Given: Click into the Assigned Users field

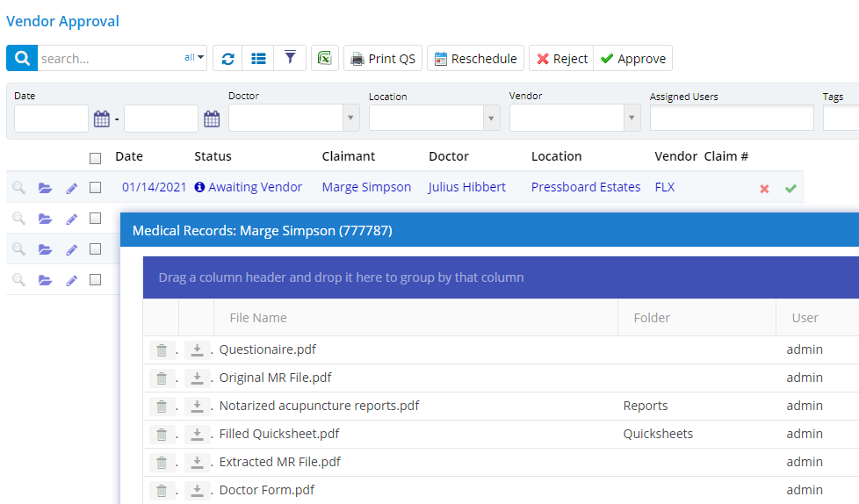Looking at the screenshot, I should click(x=732, y=119).
